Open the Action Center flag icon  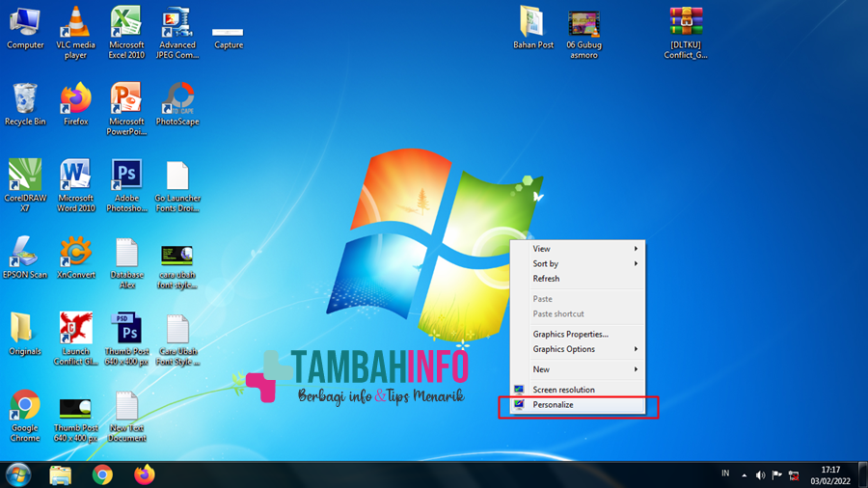click(776, 475)
